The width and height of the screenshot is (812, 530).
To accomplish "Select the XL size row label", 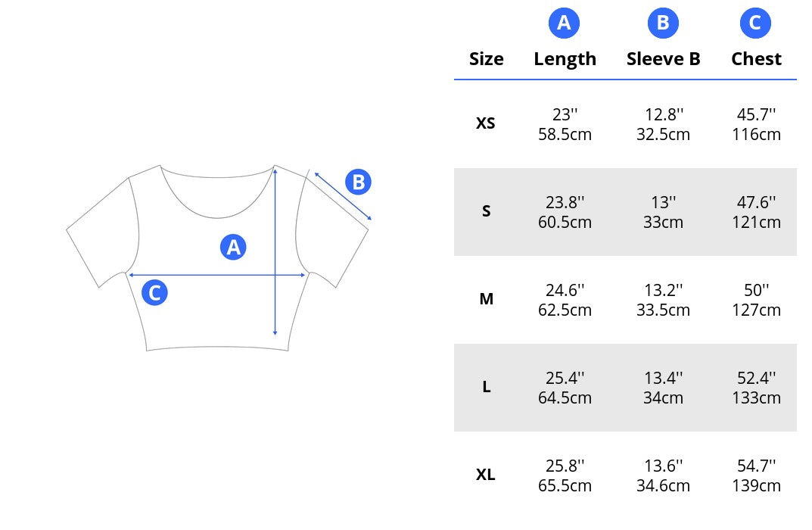I will click(486, 475).
